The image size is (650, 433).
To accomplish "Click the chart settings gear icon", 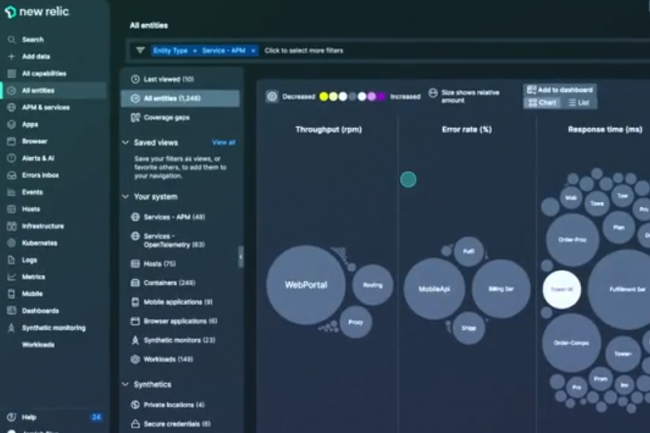I will pyautogui.click(x=272, y=97).
